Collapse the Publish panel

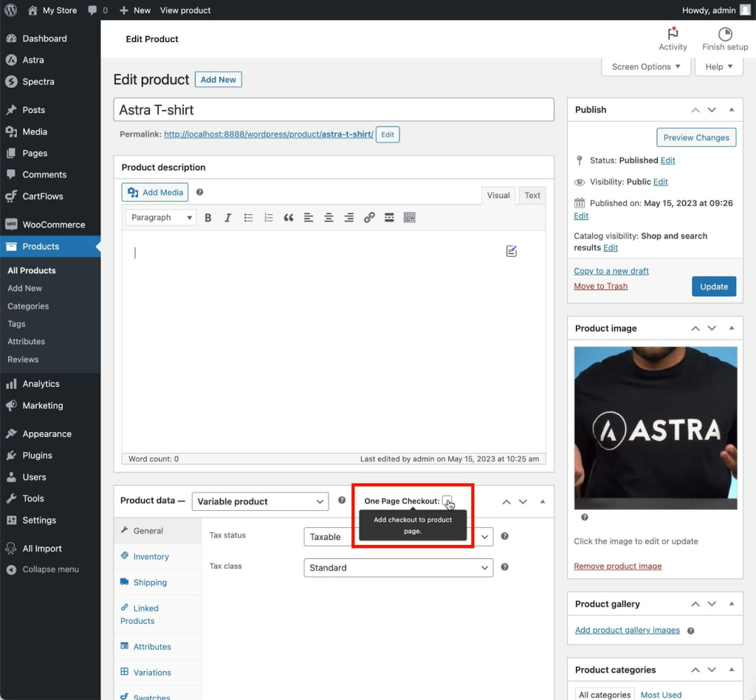732,110
